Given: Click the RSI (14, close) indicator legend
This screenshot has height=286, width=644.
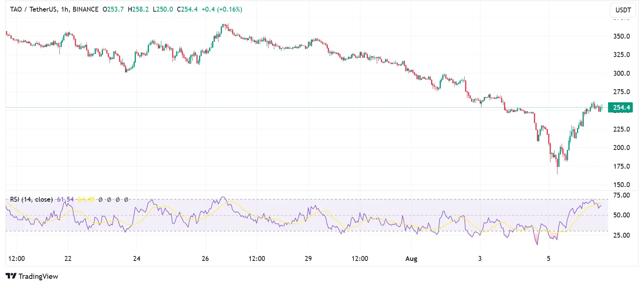Looking at the screenshot, I should tap(31, 199).
